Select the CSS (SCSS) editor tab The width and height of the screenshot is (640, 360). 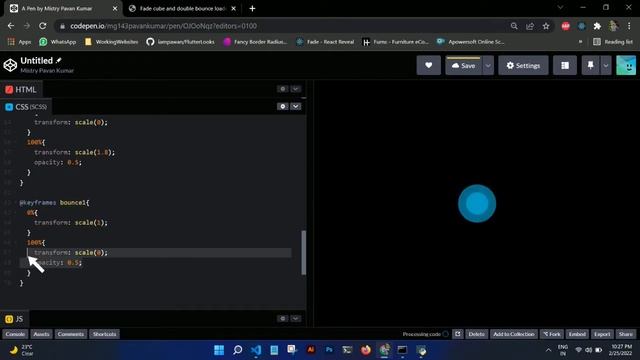pos(26,107)
